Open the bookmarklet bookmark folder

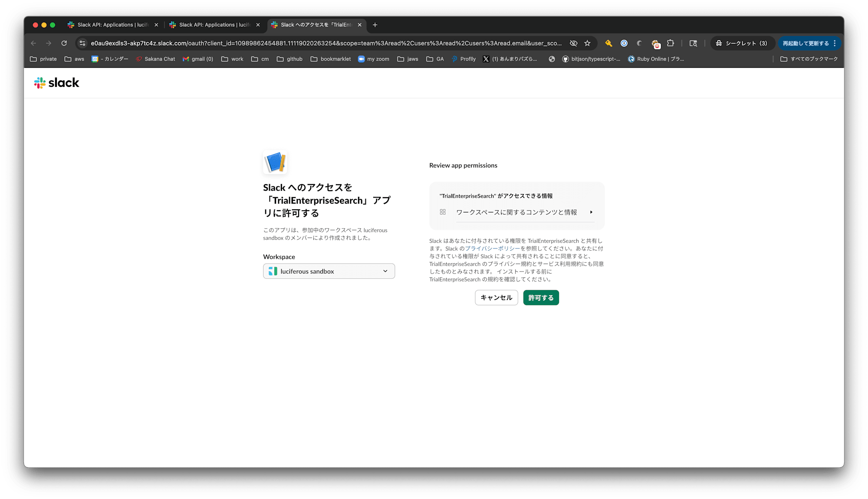coord(331,59)
